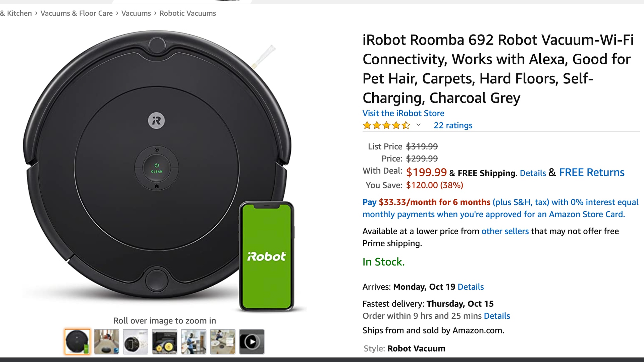Select thumbnail showing yellow brush rollers
This screenshot has width=644, height=362.
(164, 342)
